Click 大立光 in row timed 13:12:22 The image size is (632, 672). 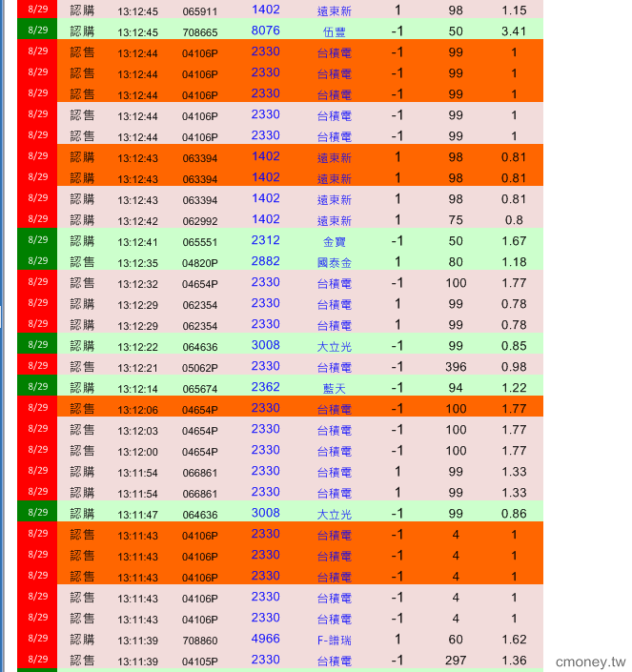(335, 347)
